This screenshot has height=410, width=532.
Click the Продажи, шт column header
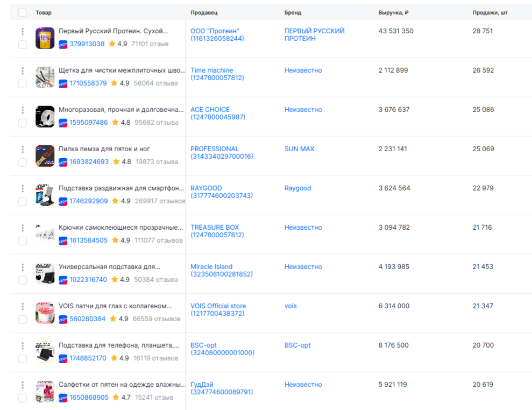490,12
